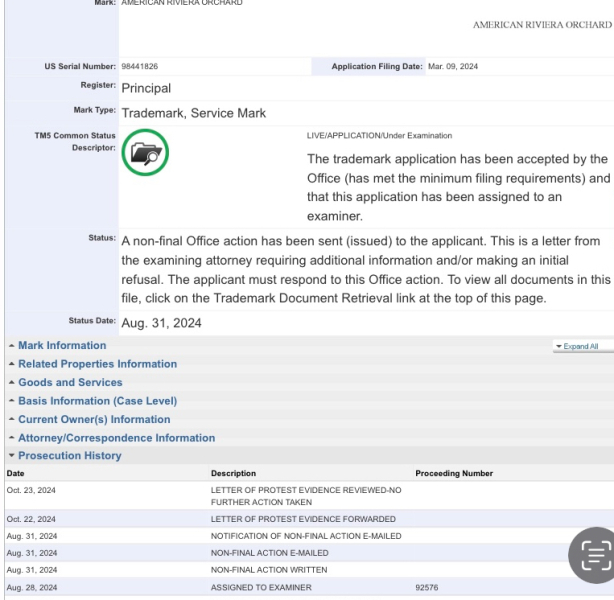Screen dimensions: 614x600
Task: Expand Attorney/Correspondence Information section
Action: (x=116, y=438)
